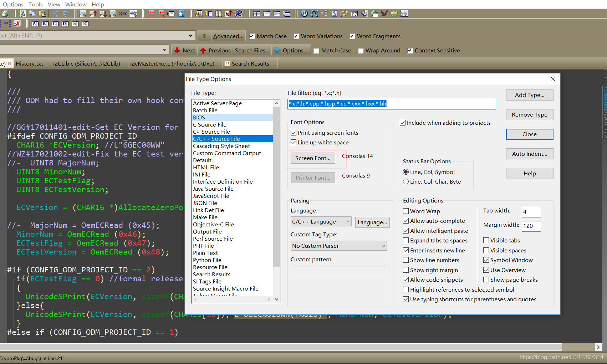Click the Undo arrow icon
This screenshot has height=364, width=607.
pyautogui.click(x=56, y=14)
